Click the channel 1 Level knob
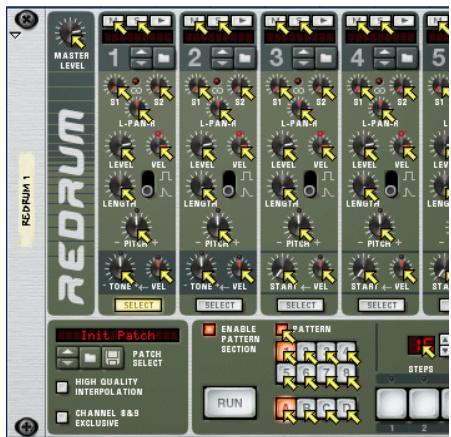The height and width of the screenshot is (437, 451). [x=120, y=145]
